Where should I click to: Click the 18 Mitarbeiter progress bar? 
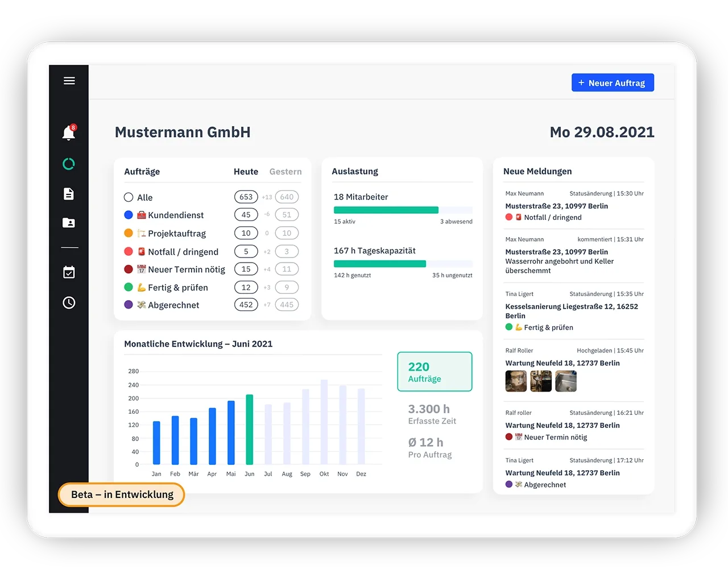point(403,210)
